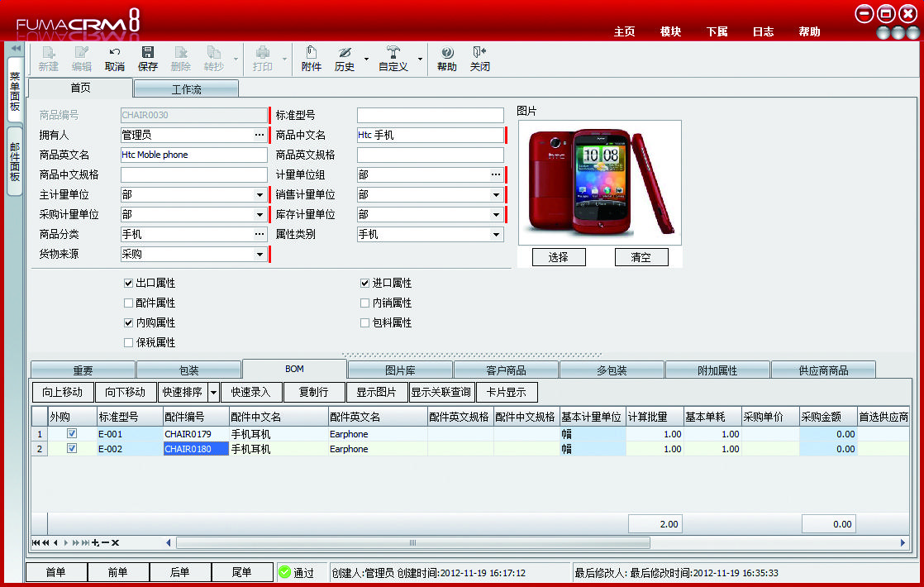Check the 配件属性 checkbox

click(x=128, y=303)
